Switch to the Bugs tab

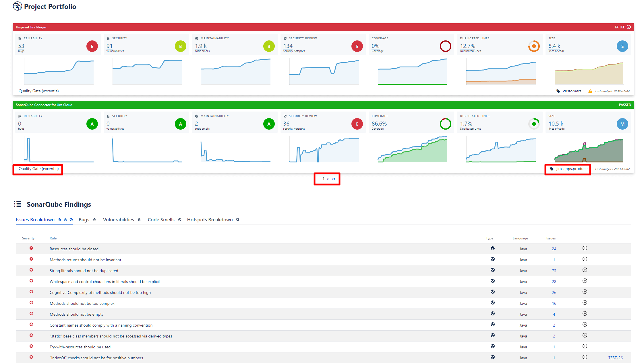[87, 220]
